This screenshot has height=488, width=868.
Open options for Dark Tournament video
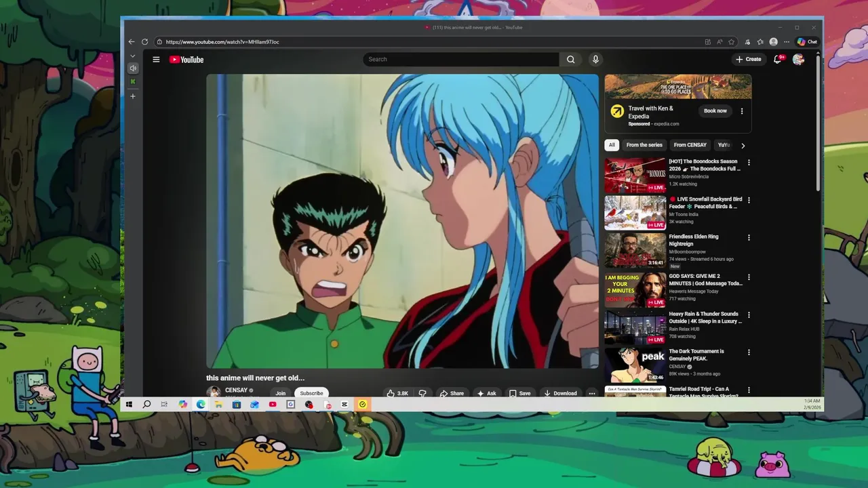pos(749,352)
